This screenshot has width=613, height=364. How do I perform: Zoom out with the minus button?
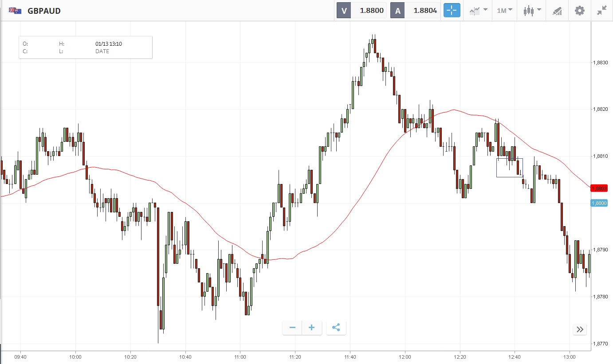point(292,328)
